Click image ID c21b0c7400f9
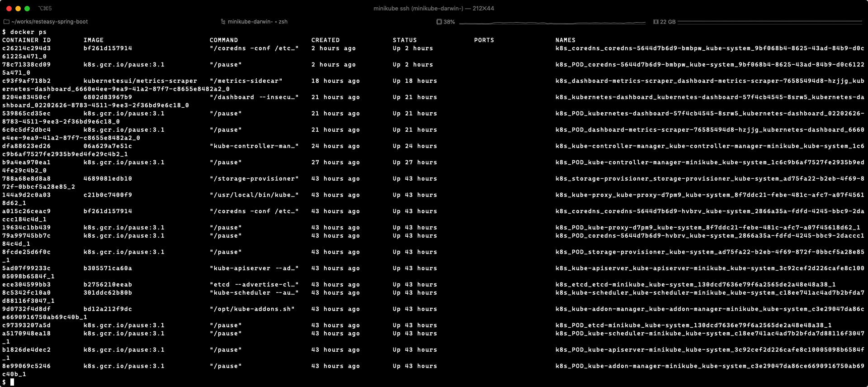This screenshot has width=868, height=387. (x=108, y=195)
